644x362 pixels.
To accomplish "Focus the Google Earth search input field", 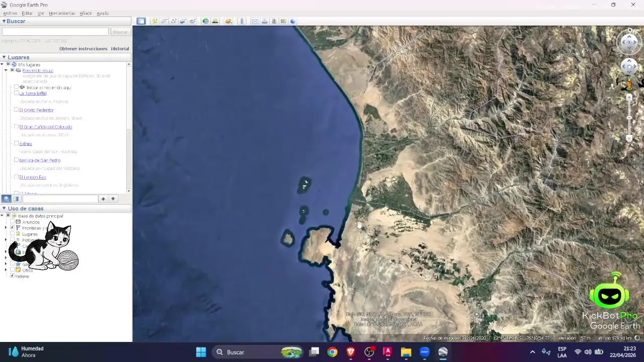I will pos(55,32).
